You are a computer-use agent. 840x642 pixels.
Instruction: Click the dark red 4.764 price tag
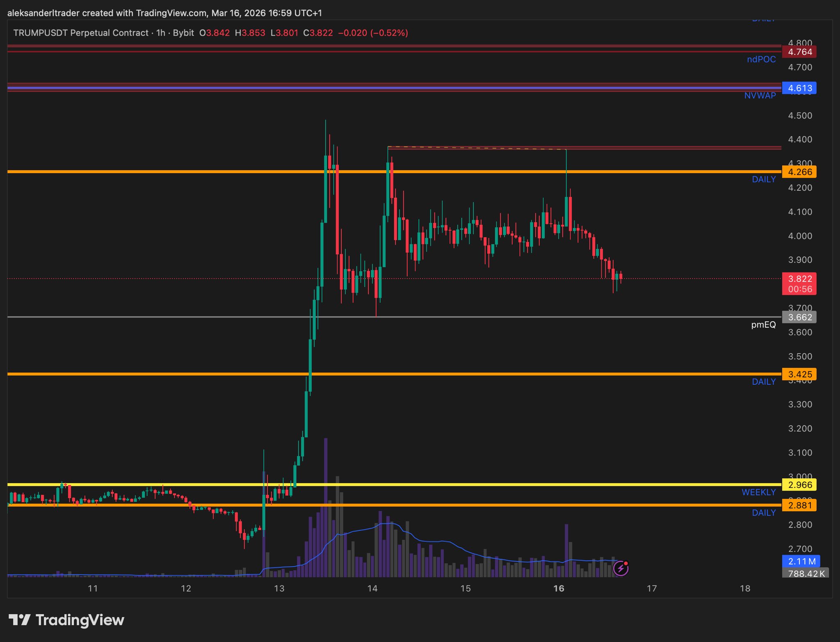(x=799, y=52)
